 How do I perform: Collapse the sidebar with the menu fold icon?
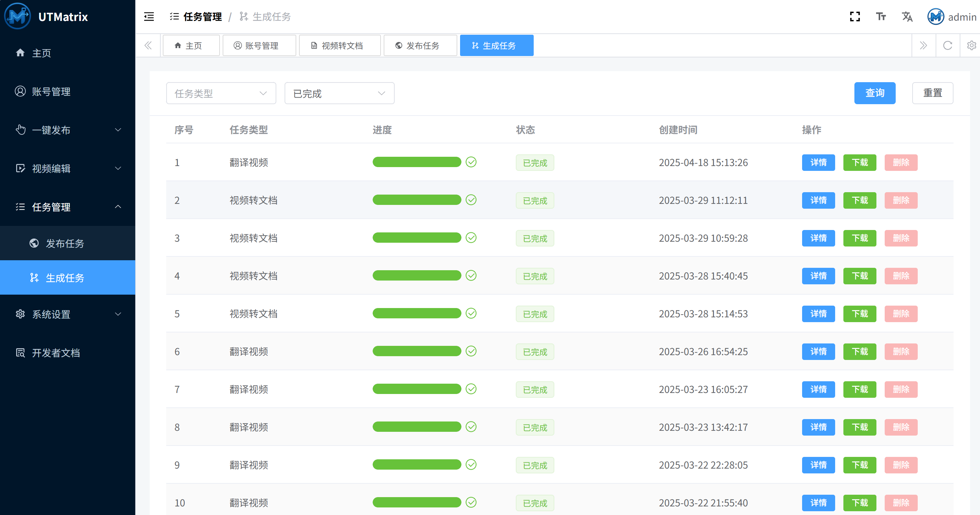tap(149, 17)
